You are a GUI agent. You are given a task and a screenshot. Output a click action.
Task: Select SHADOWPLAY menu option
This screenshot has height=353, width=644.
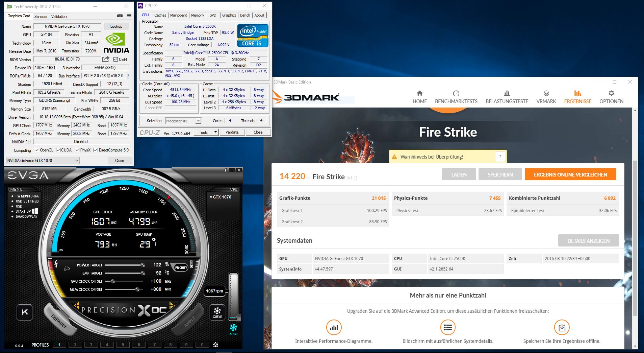tap(26, 216)
